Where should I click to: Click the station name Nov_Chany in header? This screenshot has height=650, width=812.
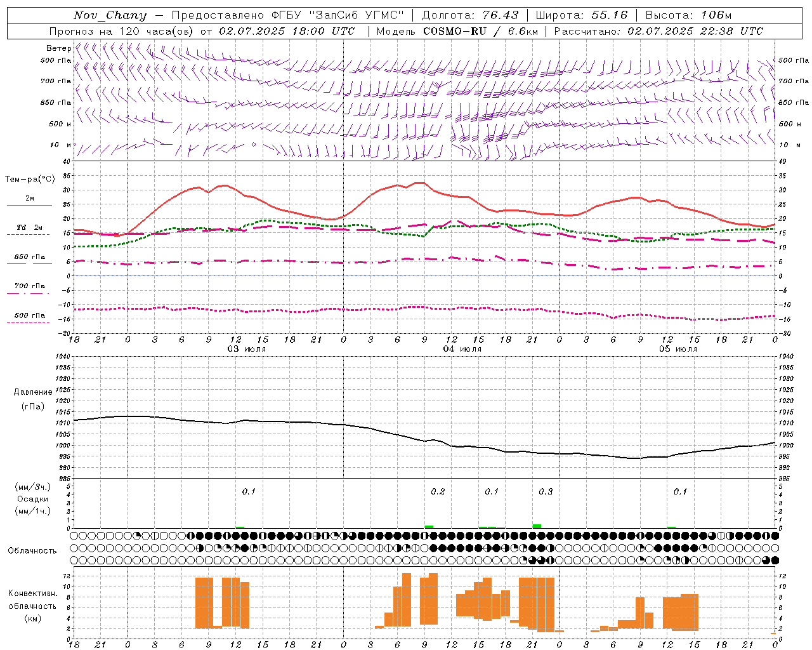tap(110, 15)
